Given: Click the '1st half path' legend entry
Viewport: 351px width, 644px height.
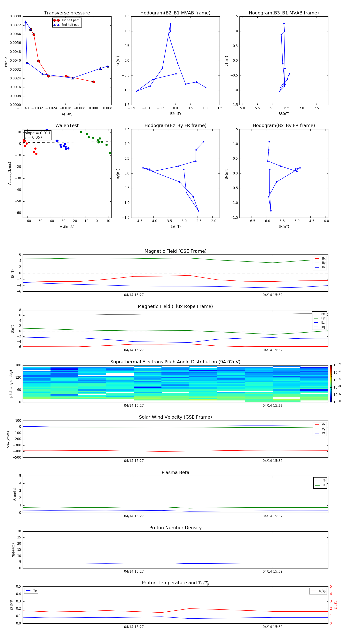Looking at the screenshot, I should [x=66, y=20].
